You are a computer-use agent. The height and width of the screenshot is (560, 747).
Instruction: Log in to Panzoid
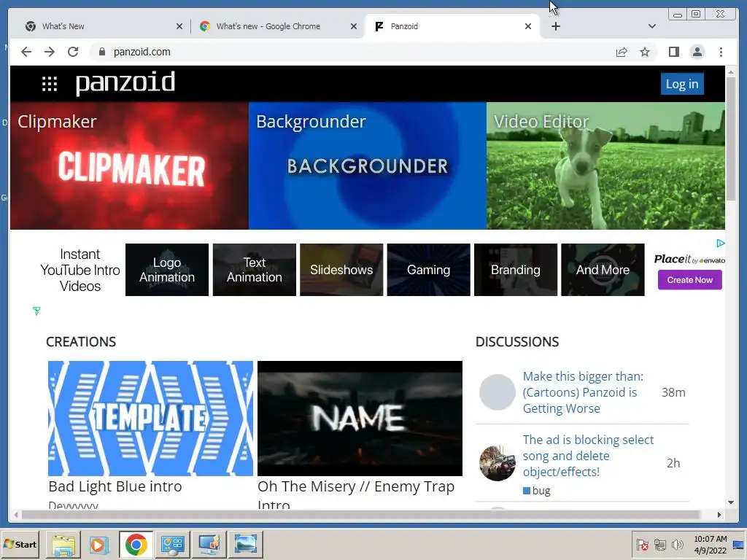(x=682, y=84)
